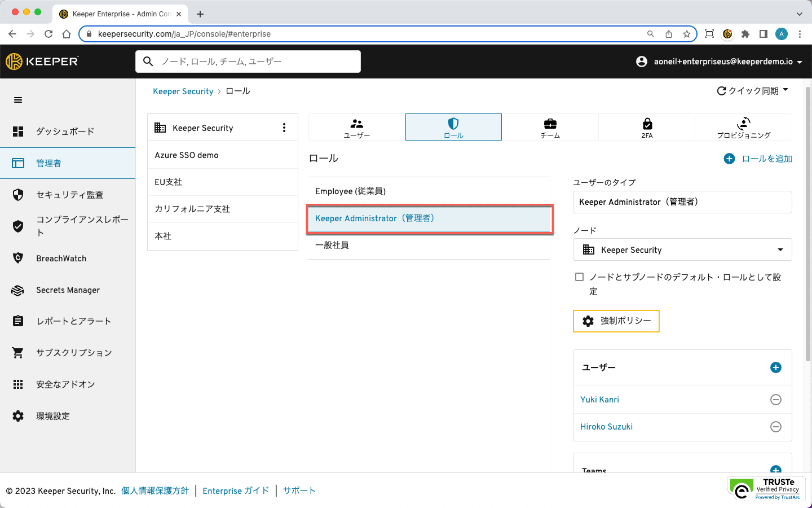Viewport: 812px width, 508px height.
Task: Remove Hiroko Suzuki with the minus icon
Action: click(776, 427)
